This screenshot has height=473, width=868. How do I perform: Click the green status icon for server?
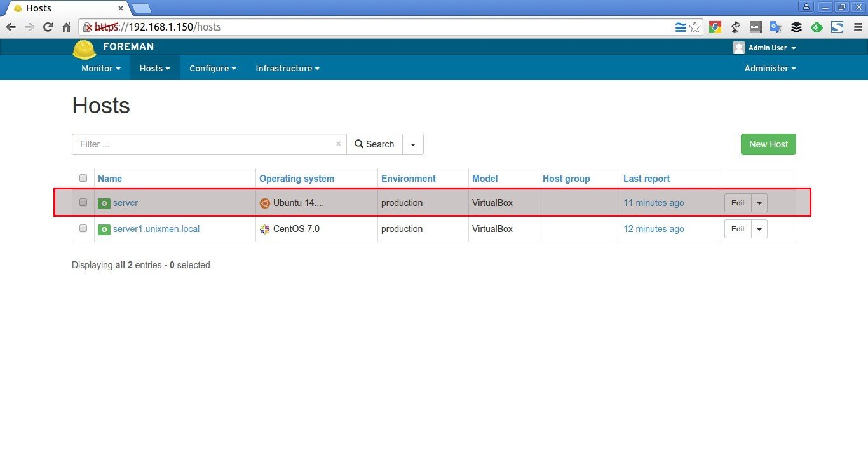tap(104, 203)
